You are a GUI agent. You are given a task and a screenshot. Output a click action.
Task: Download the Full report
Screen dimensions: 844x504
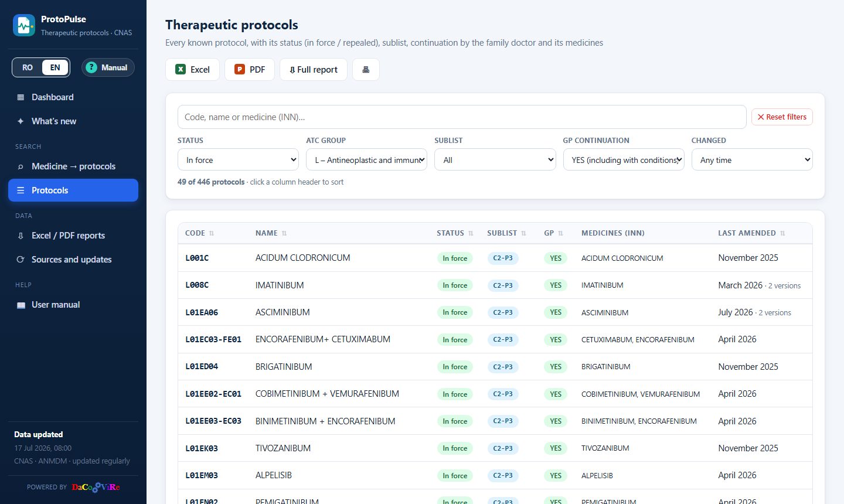[x=314, y=69]
